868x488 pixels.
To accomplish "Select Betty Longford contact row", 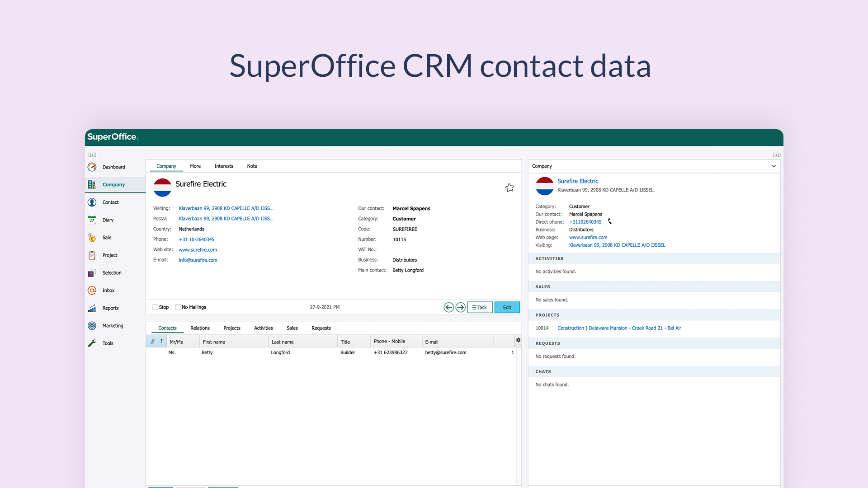I will coord(331,353).
